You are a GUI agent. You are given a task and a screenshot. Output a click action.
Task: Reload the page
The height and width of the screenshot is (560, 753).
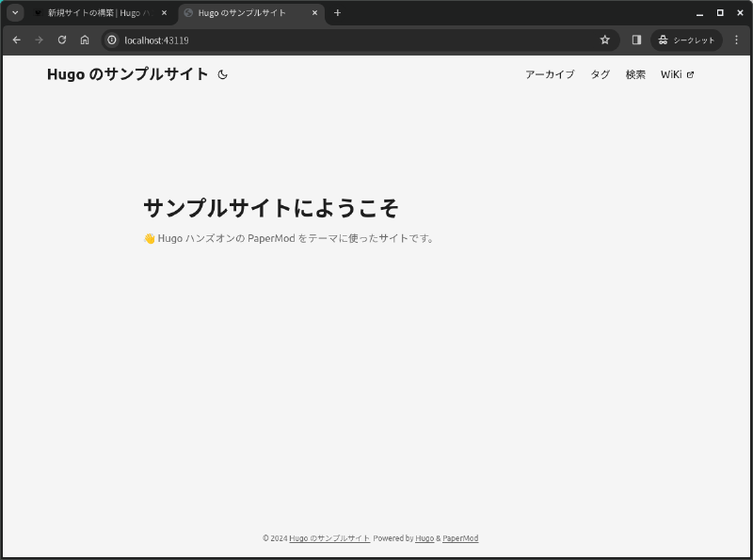[x=62, y=40]
